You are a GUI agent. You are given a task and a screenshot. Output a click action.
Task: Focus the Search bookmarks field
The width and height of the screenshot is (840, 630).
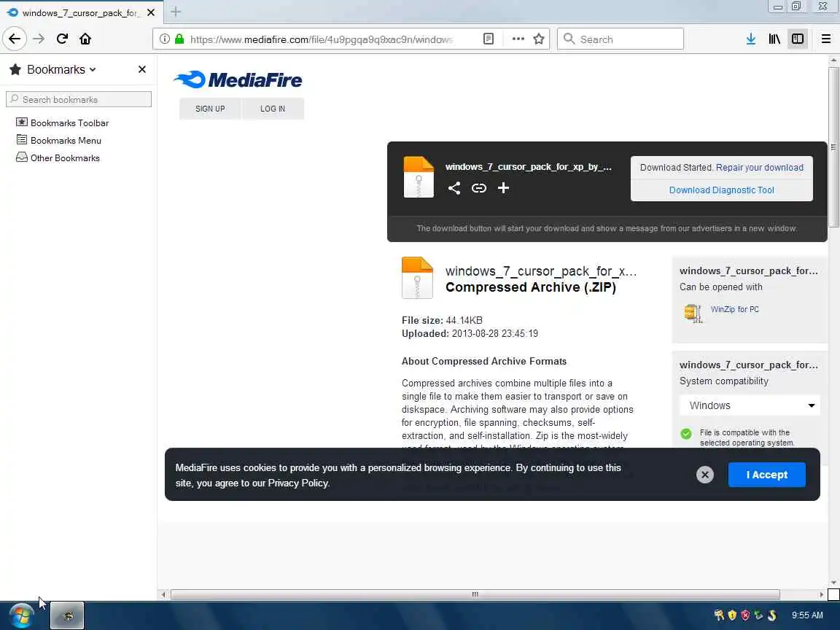[x=79, y=99]
